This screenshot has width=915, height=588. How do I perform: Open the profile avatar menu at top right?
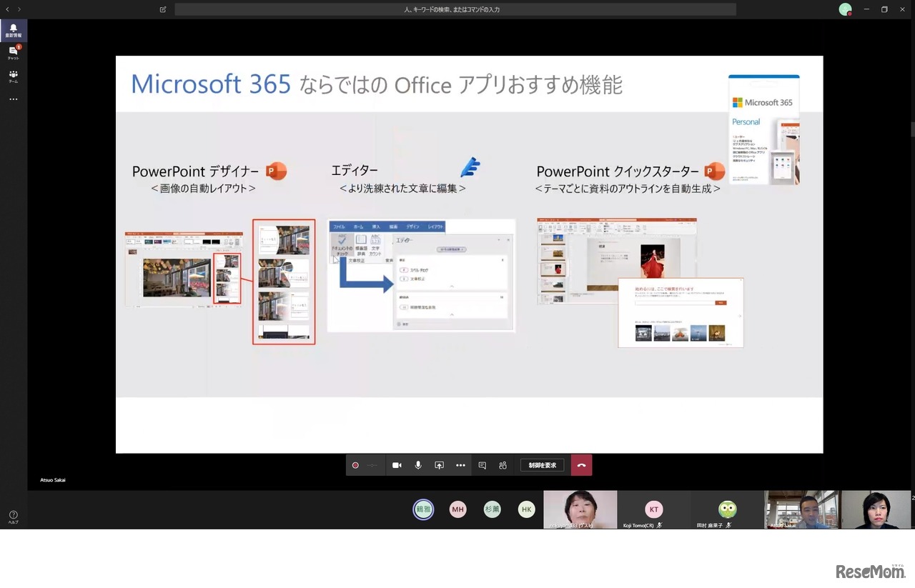tap(845, 9)
